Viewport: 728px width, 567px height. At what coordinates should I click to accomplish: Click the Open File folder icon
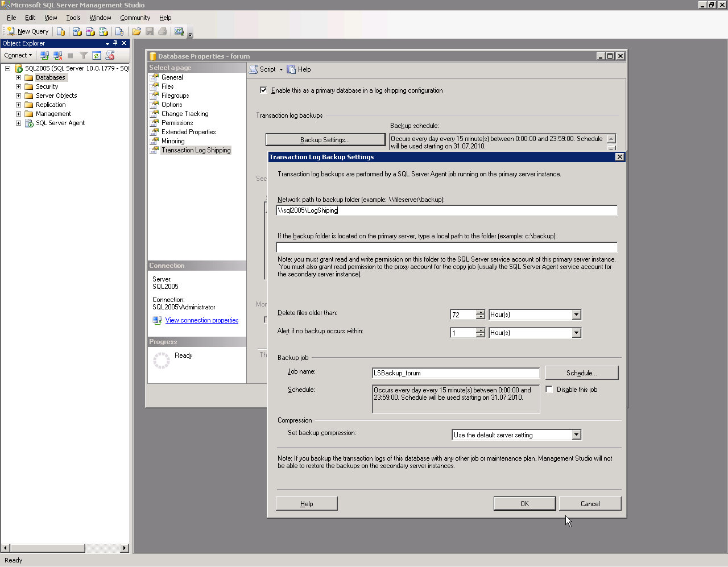click(136, 31)
